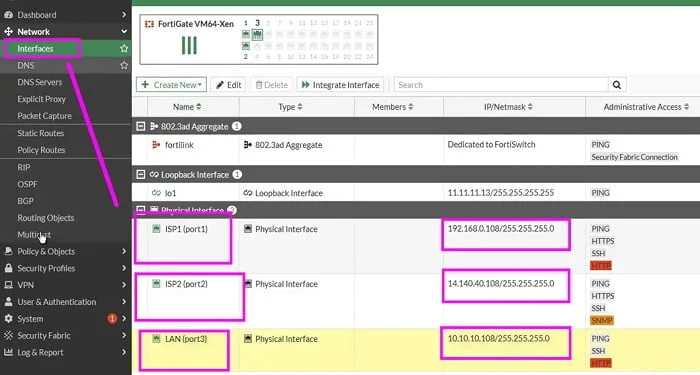Click the search magnifier icon
This screenshot has width=700, height=375.
(617, 85)
